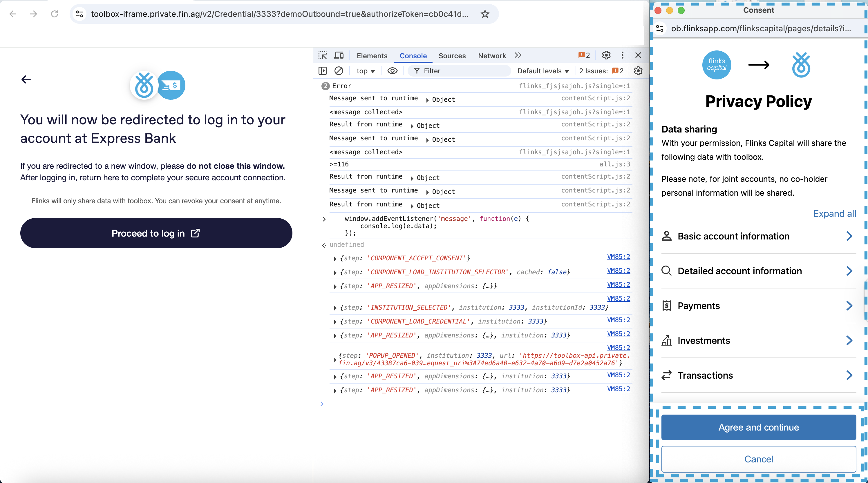Click the back arrow on the redirect page
The width and height of the screenshot is (868, 483).
coord(26,79)
